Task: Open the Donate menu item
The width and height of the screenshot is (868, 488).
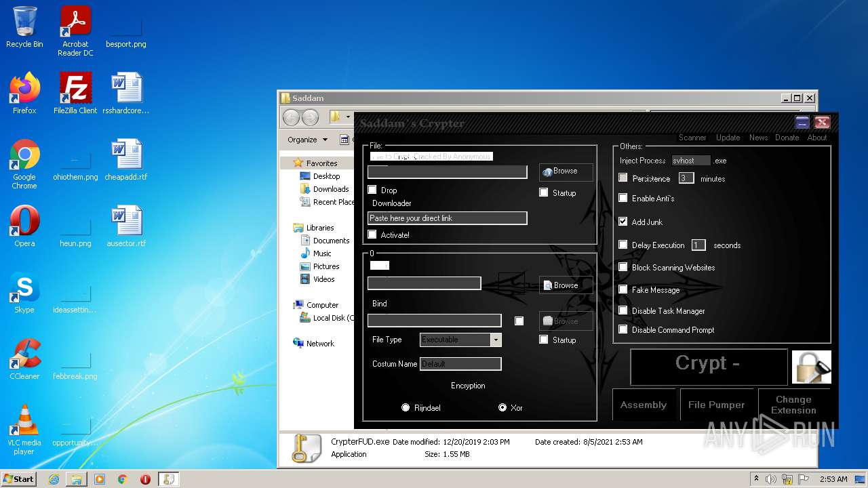Action: point(787,138)
